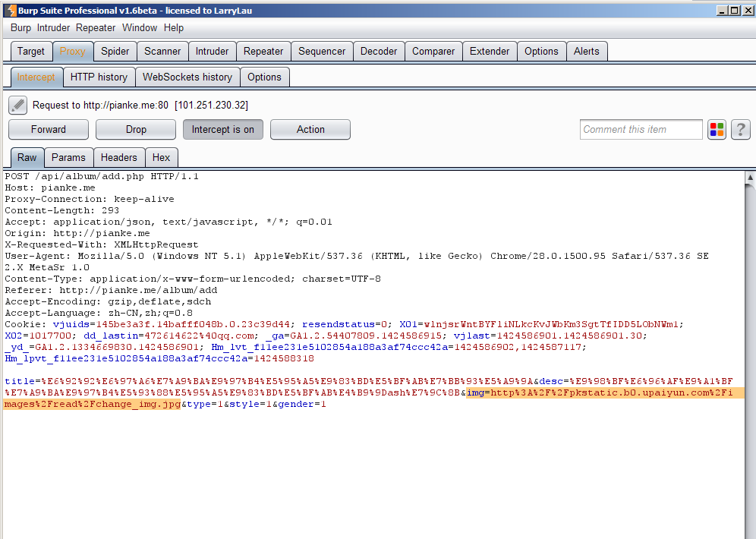756x539 pixels.
Task: Switch to the Extender tab
Action: click(490, 51)
